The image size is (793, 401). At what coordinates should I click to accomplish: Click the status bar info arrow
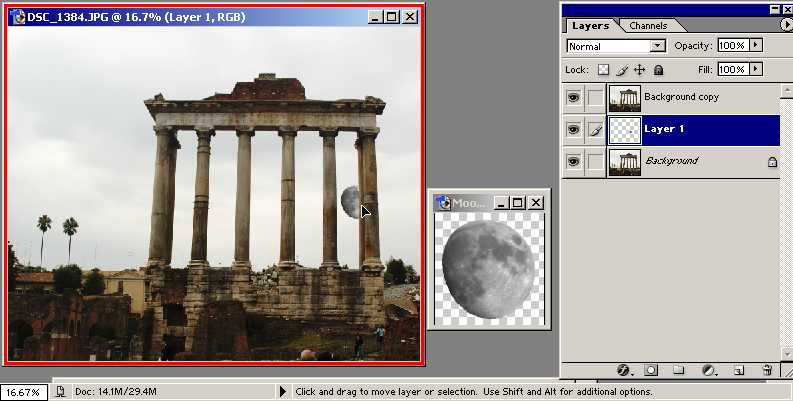pyautogui.click(x=283, y=392)
